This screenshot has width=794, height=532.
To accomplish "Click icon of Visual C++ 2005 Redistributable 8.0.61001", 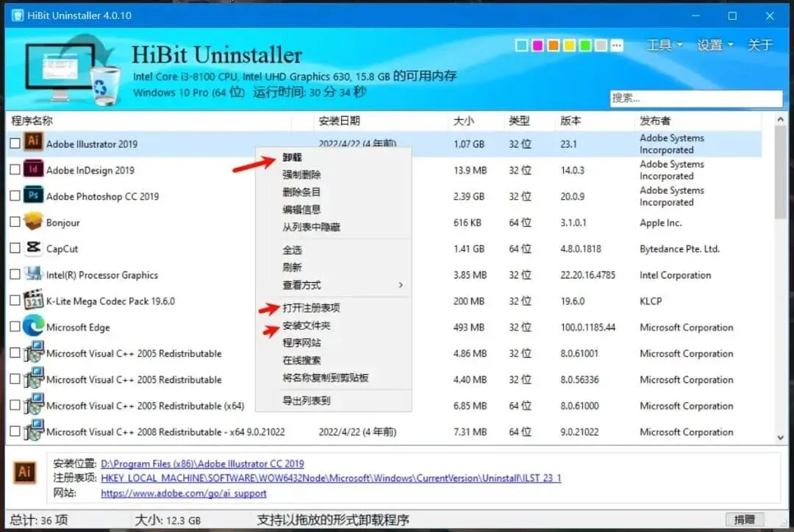I will pyautogui.click(x=33, y=352).
